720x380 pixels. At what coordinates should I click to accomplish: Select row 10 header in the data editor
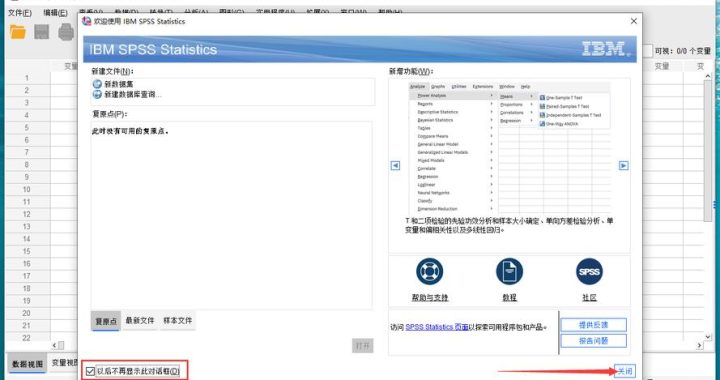28,190
